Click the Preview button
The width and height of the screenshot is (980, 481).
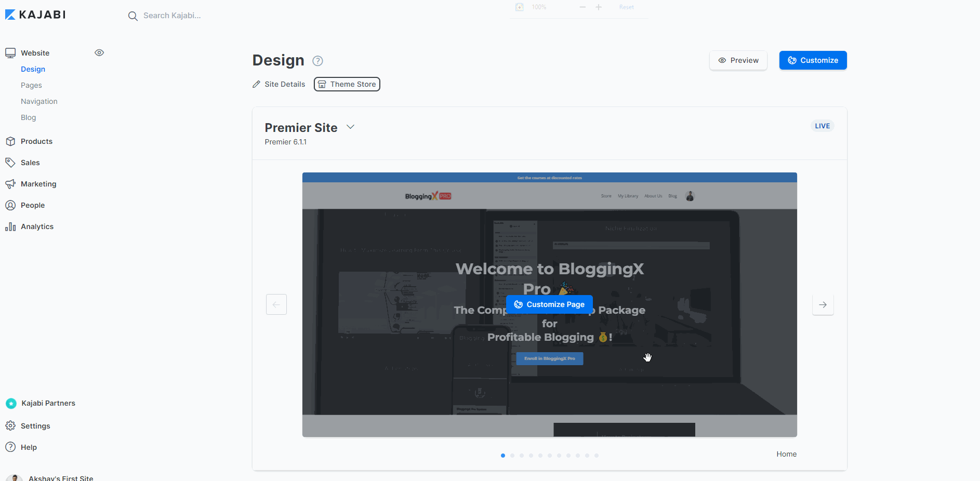(738, 60)
